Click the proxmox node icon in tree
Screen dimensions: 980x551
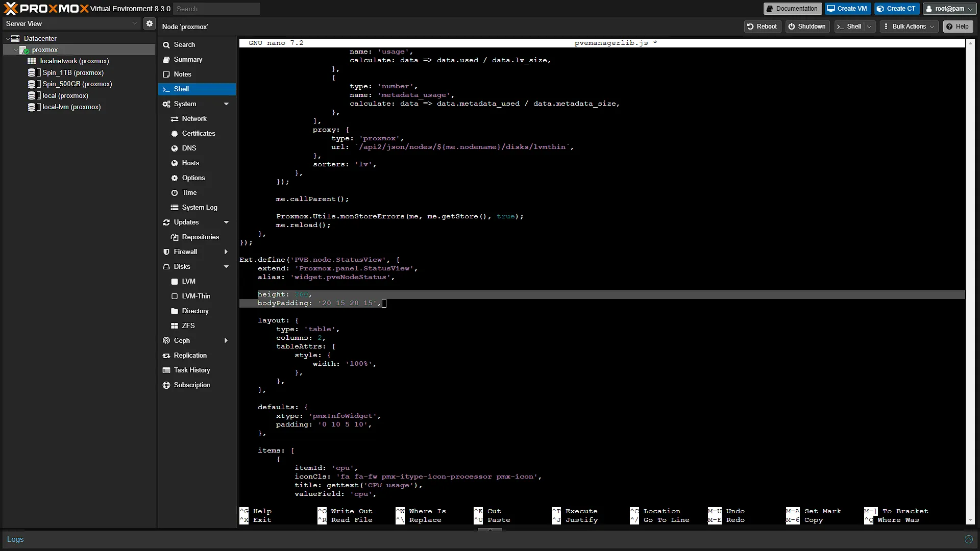click(23, 50)
